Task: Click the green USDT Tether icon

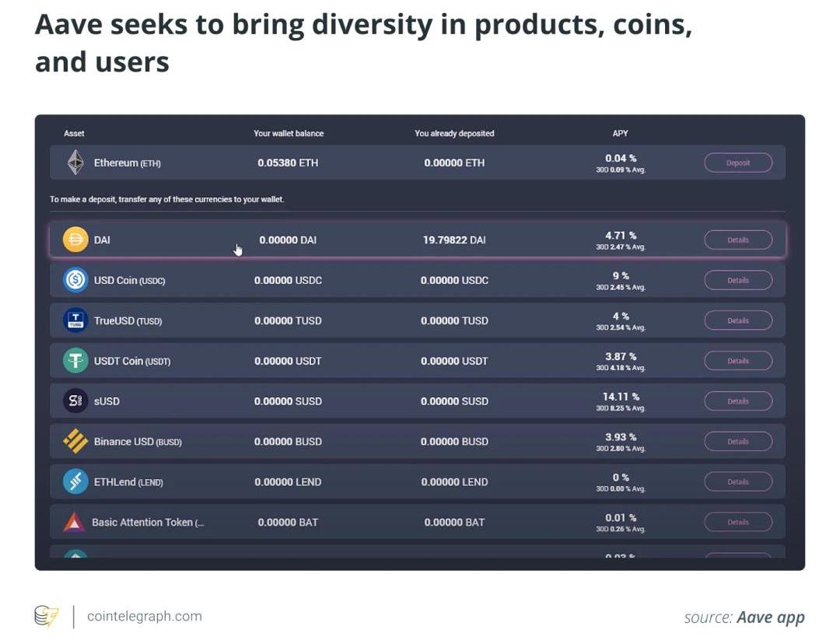Action: point(75,361)
